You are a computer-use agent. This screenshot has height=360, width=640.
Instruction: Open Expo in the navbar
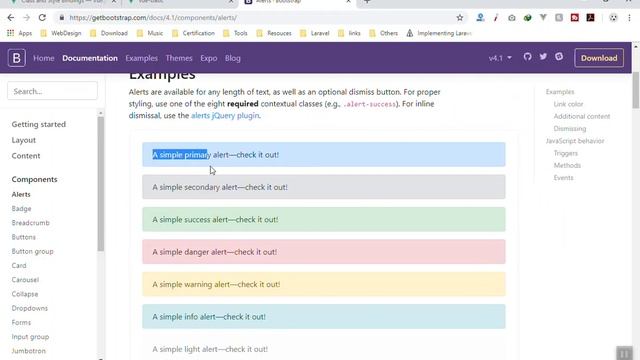pyautogui.click(x=209, y=58)
